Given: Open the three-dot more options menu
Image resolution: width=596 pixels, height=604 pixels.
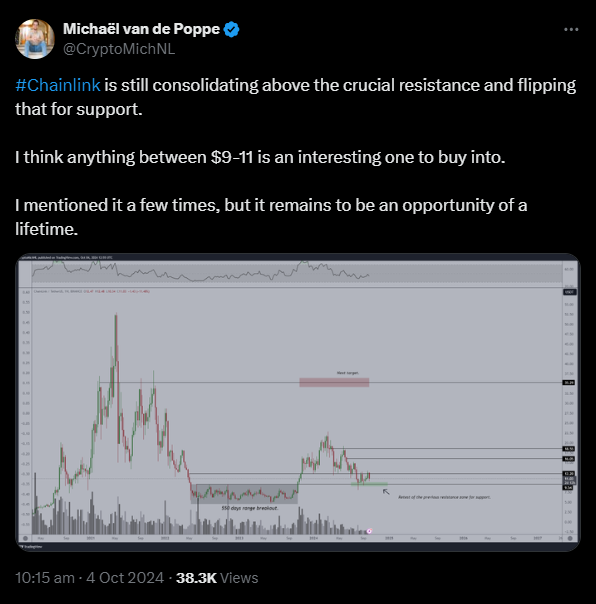Looking at the screenshot, I should coord(571,30).
